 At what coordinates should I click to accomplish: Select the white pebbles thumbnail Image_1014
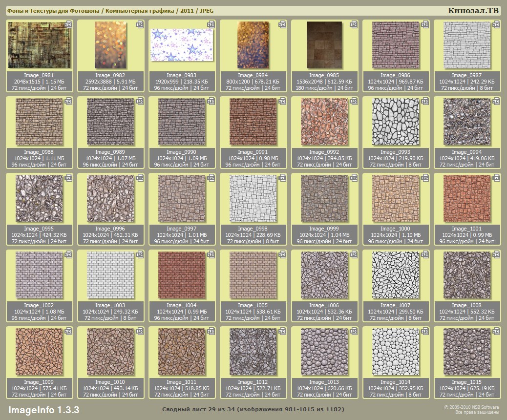[396, 352]
